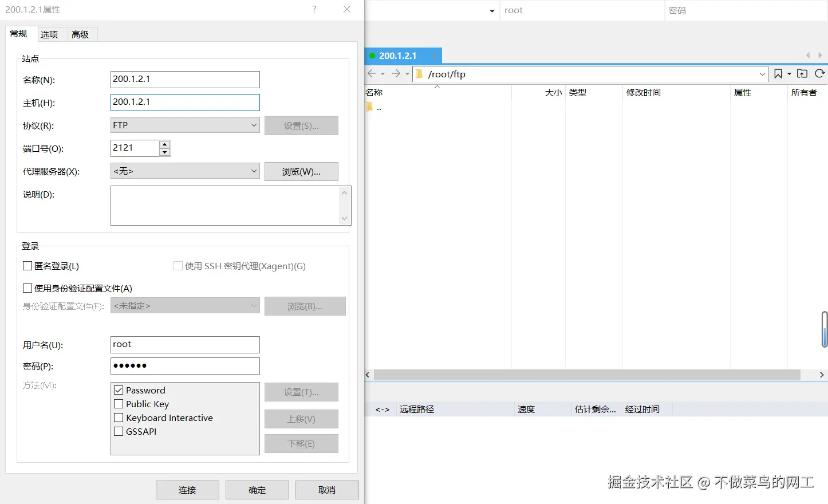
Task: Close the 200.1.2.1 session tab
Action: coord(433,56)
